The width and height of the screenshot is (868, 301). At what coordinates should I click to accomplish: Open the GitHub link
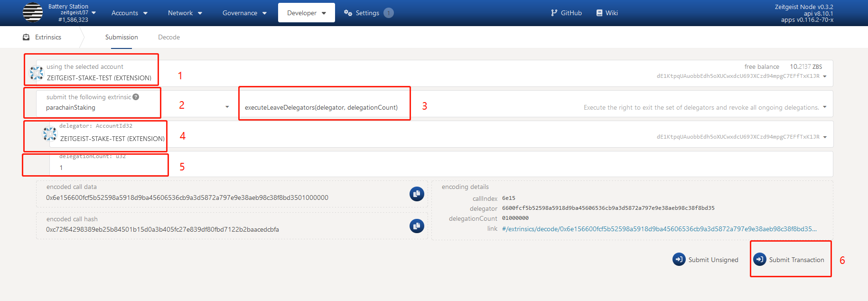tap(566, 13)
